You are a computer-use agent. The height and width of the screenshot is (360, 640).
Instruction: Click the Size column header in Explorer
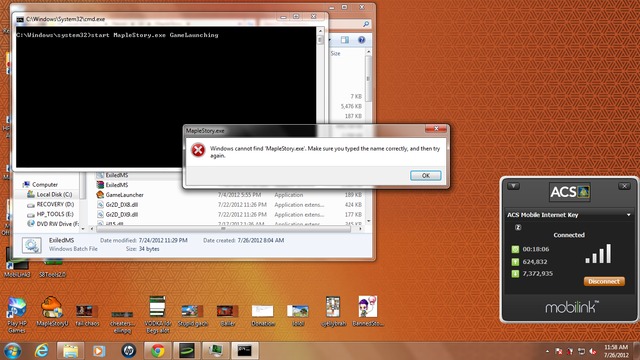pos(336,53)
